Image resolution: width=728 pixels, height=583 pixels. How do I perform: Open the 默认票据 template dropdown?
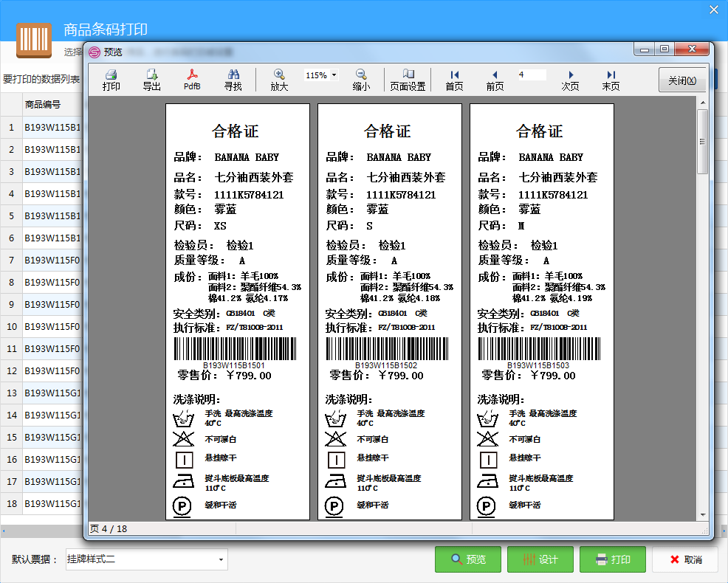[221, 559]
